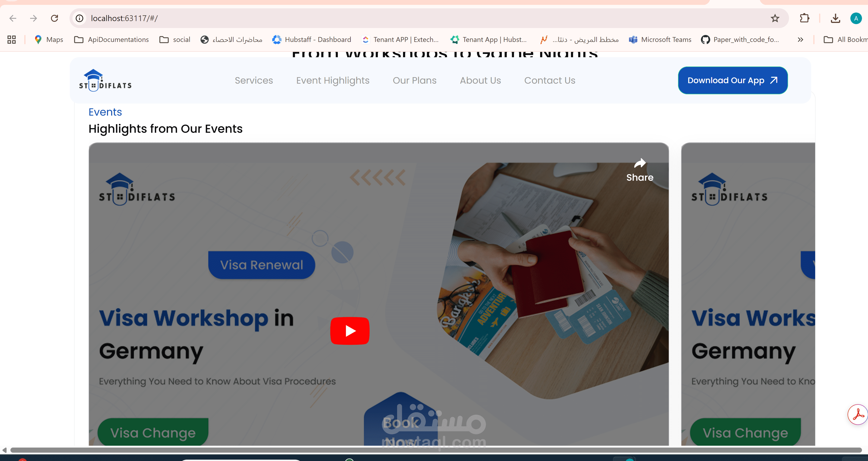Open the browser extensions puzzle icon

804,18
